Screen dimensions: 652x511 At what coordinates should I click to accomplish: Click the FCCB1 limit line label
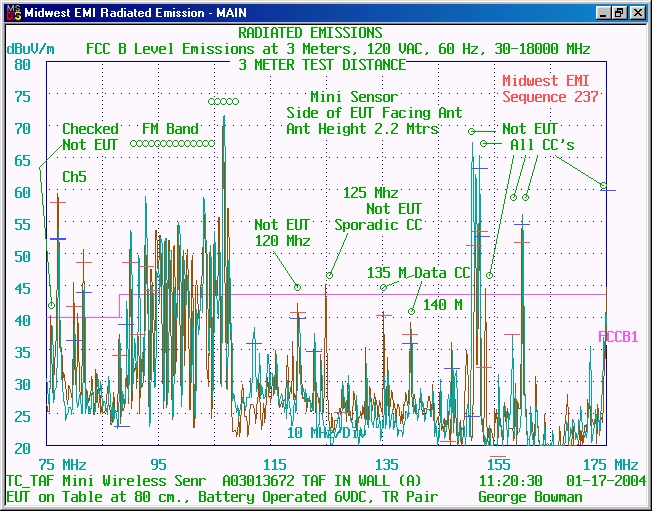click(x=618, y=337)
